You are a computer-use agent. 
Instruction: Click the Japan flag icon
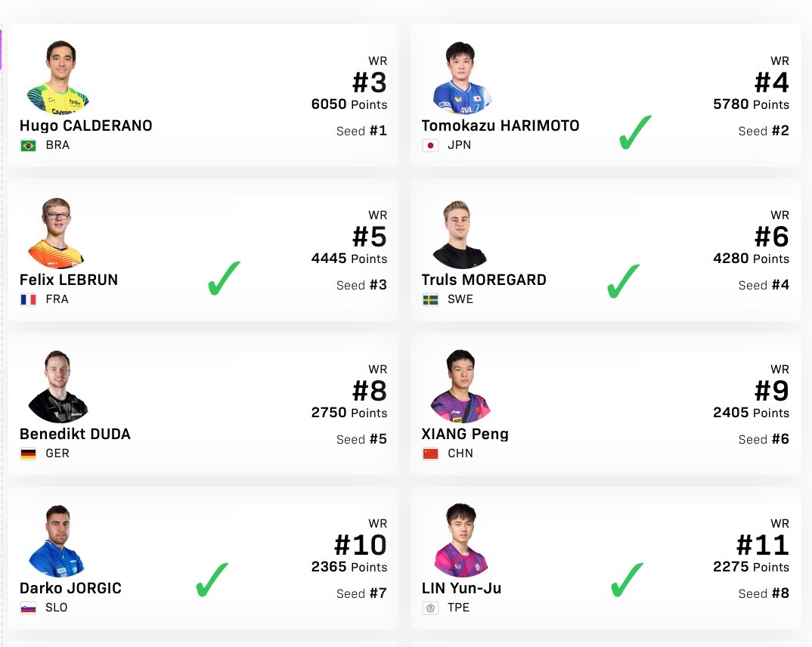[431, 145]
